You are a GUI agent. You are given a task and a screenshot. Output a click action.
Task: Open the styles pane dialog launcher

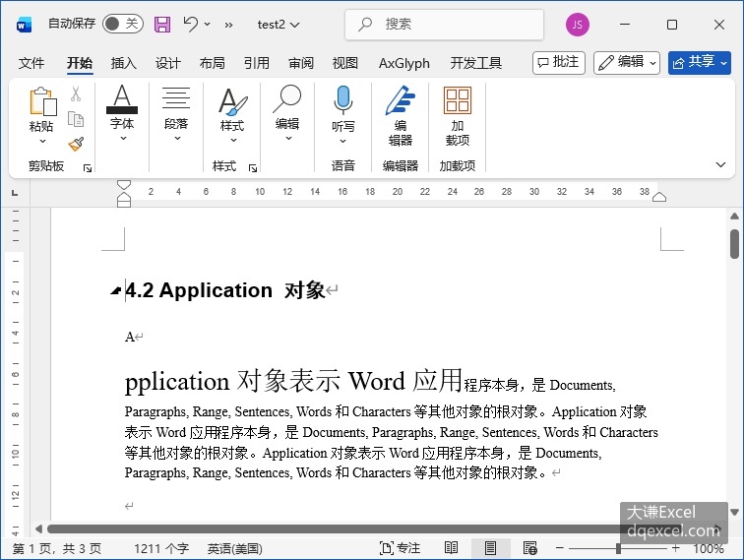click(253, 168)
